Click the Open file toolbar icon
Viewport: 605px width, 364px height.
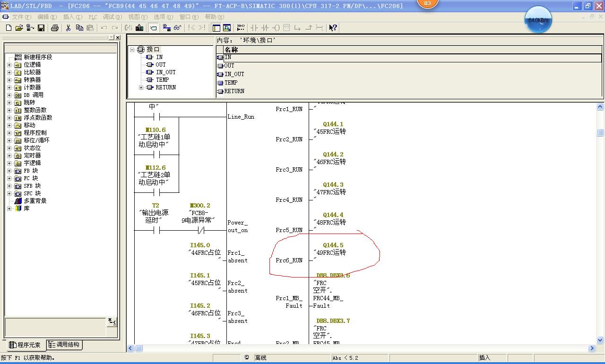pos(19,28)
